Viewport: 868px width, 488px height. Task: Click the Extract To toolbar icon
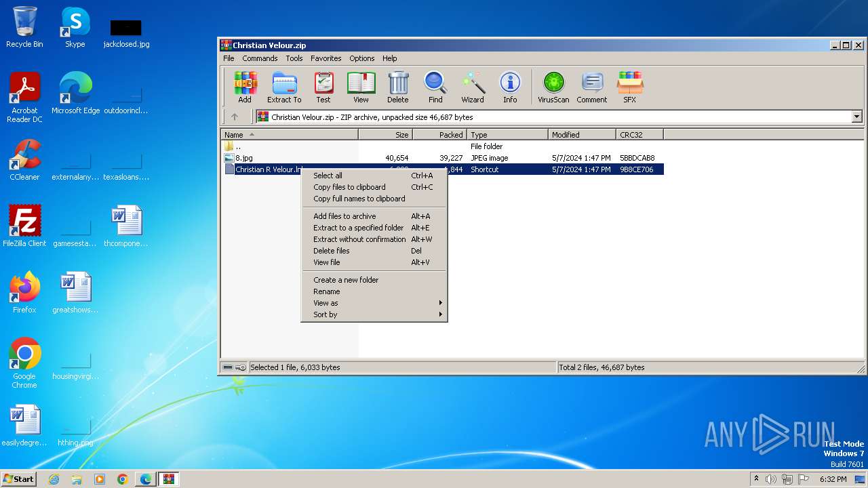(284, 87)
